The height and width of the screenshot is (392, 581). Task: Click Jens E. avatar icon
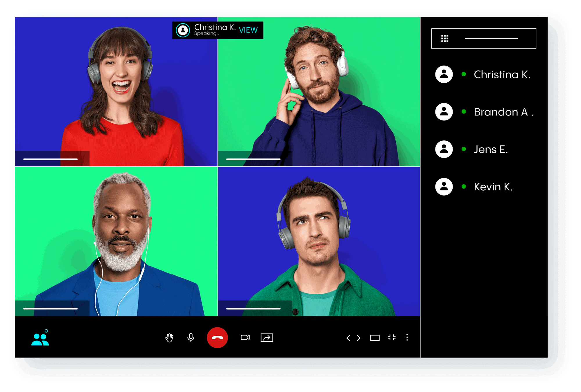[444, 149]
